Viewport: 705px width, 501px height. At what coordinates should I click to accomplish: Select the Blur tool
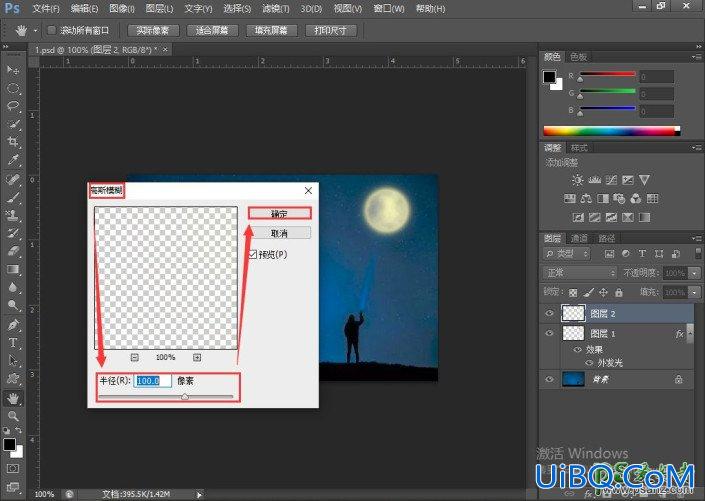tap(13, 287)
